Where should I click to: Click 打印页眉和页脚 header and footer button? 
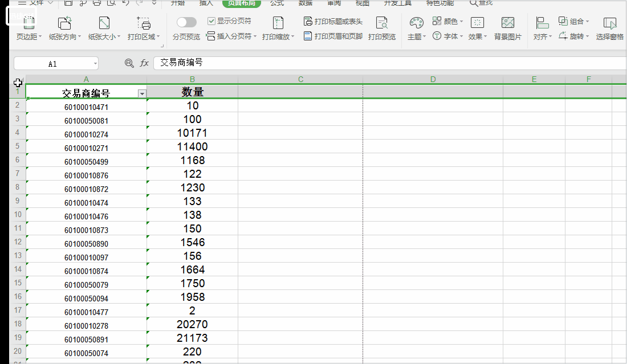(x=333, y=36)
